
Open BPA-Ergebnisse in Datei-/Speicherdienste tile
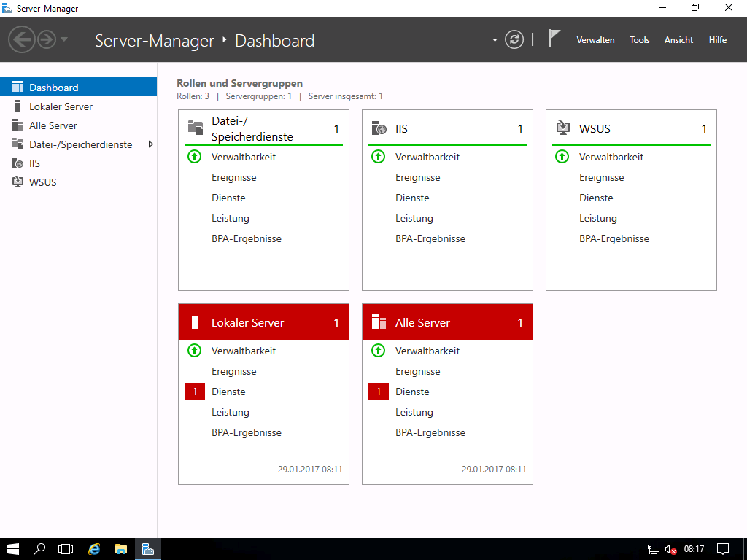[x=247, y=238]
